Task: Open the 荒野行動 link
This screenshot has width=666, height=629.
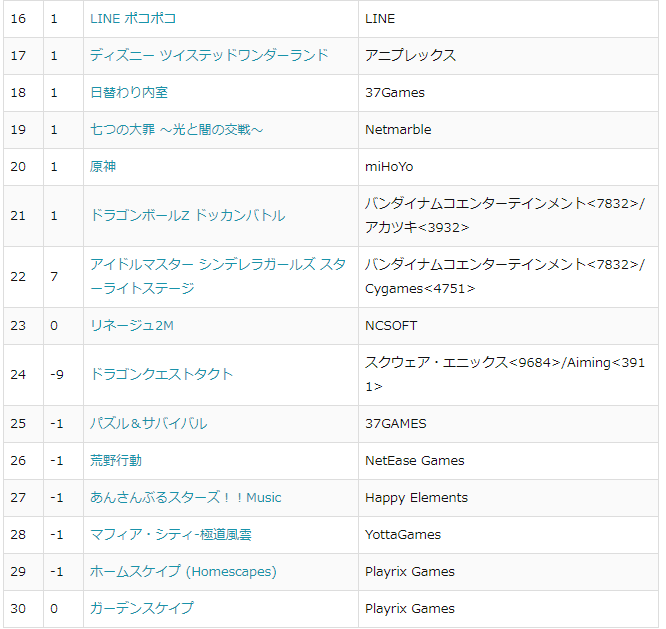Action: tap(116, 461)
